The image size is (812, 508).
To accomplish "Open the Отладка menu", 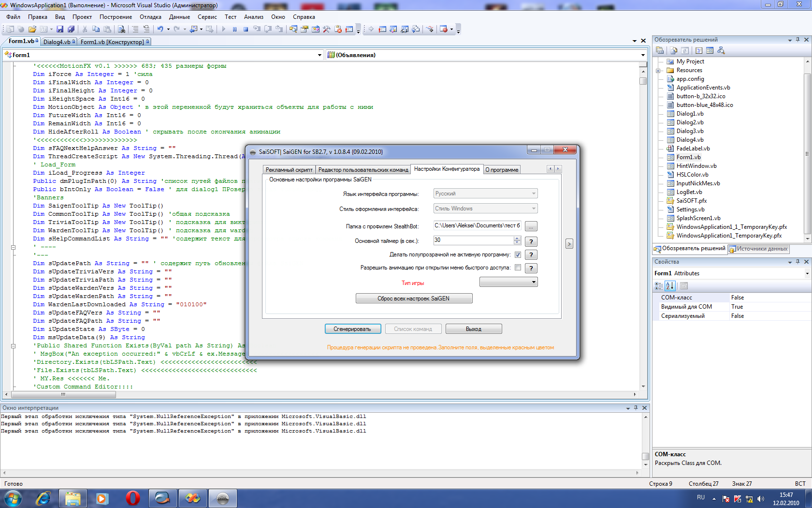I will click(x=150, y=17).
